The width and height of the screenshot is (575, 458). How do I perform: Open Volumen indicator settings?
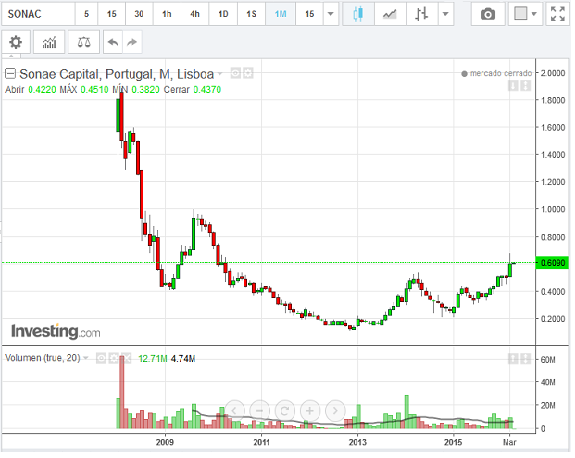(113, 358)
